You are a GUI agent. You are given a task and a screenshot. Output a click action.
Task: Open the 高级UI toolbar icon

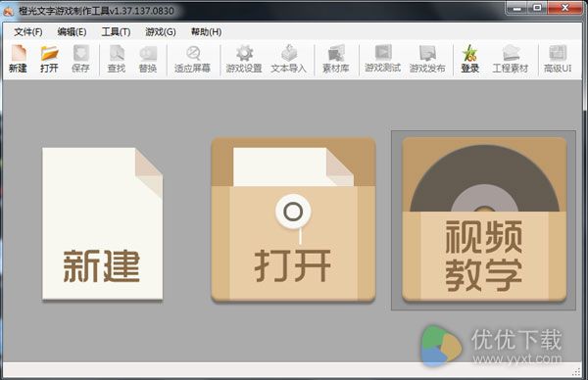(x=558, y=59)
